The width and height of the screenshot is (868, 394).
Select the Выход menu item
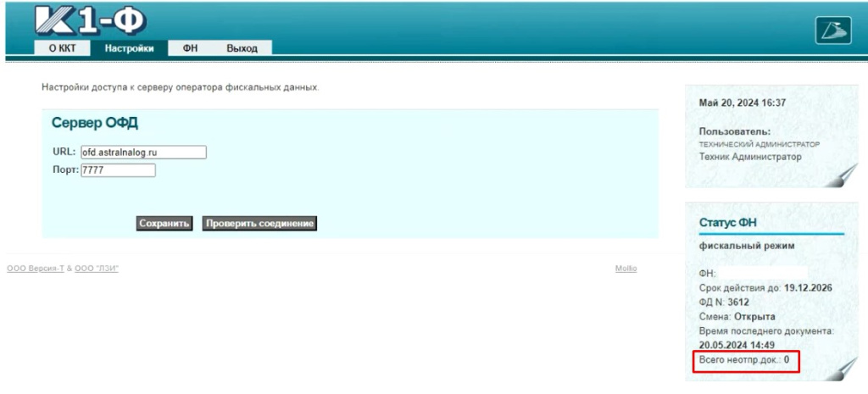pos(242,48)
